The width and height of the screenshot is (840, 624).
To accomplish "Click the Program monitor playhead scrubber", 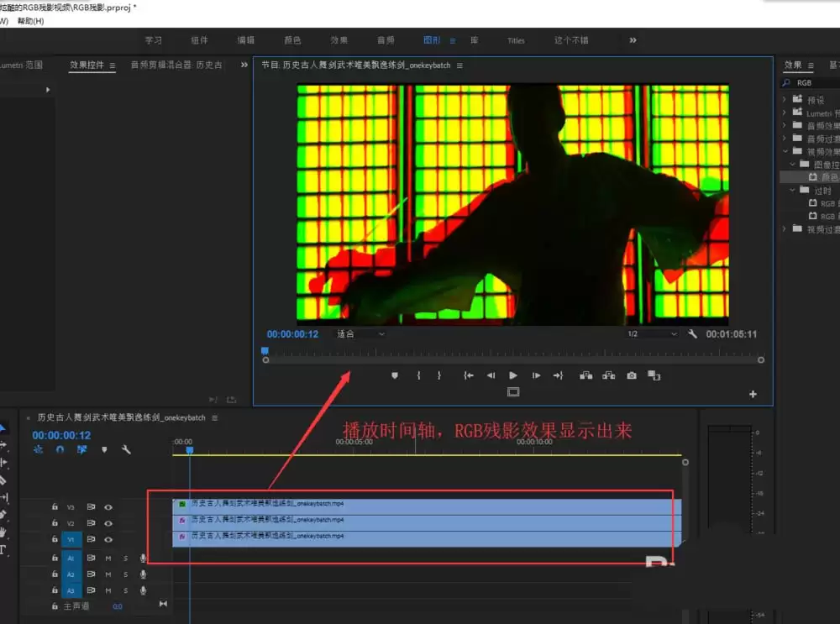I will [265, 351].
